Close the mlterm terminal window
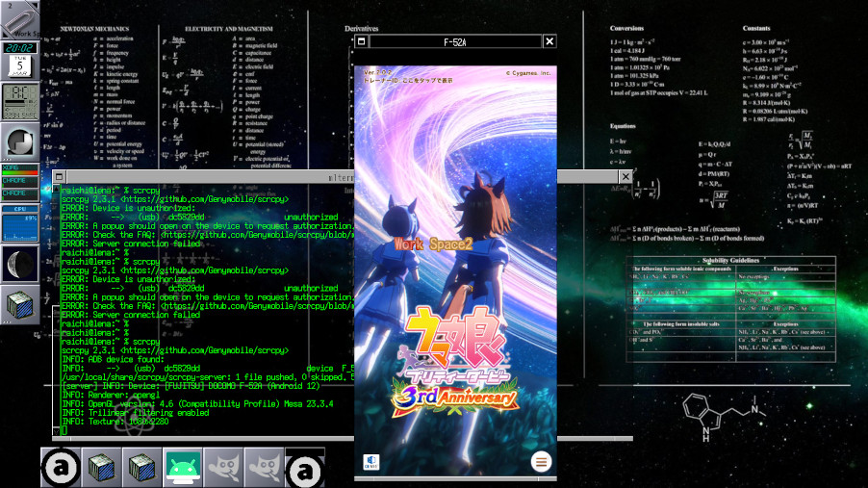Image resolution: width=868 pixels, height=488 pixels. point(625,177)
